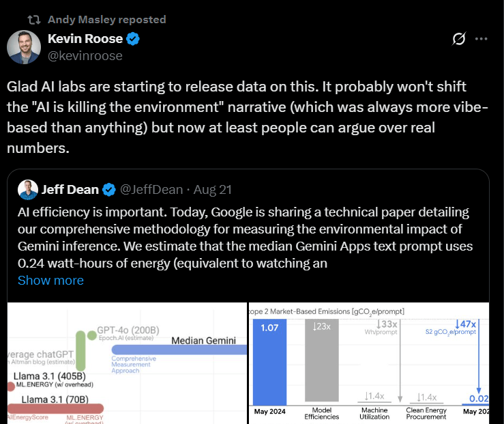Click the Grok slashed-circle icon
The height and width of the screenshot is (424, 504).
[459, 40]
